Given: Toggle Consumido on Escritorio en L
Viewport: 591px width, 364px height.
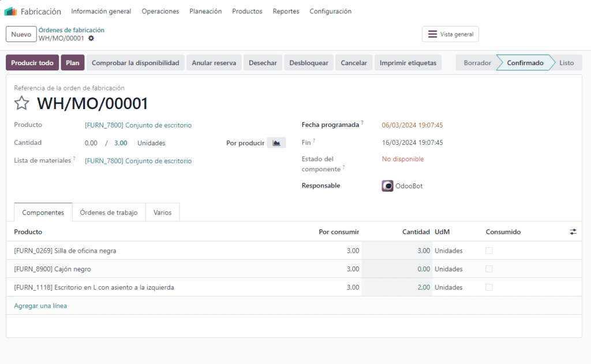Looking at the screenshot, I should [x=489, y=287].
